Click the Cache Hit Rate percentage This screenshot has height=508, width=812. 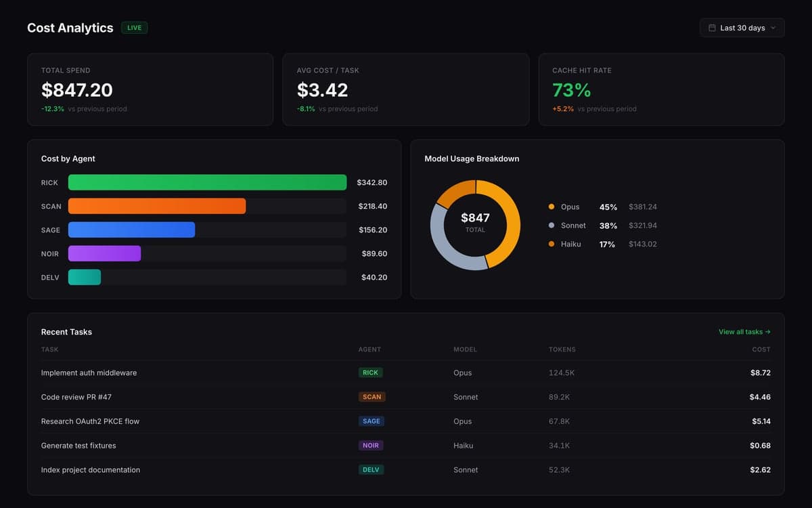[x=570, y=89]
